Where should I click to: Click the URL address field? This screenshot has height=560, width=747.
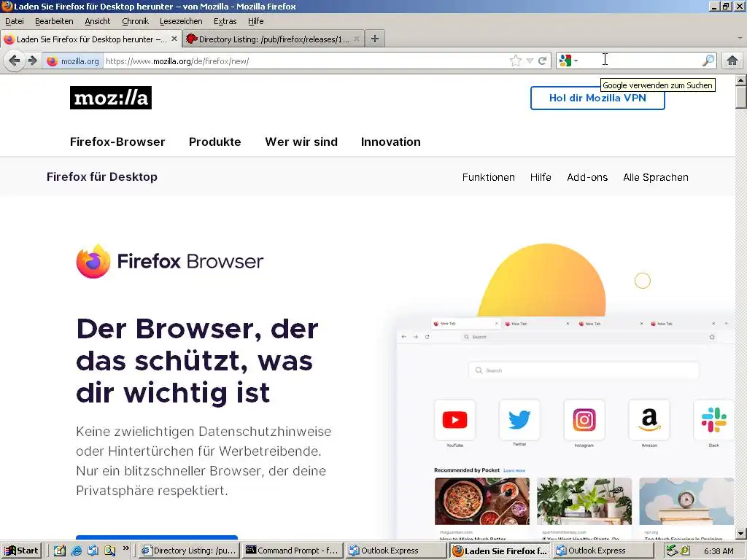pyautogui.click(x=305, y=61)
